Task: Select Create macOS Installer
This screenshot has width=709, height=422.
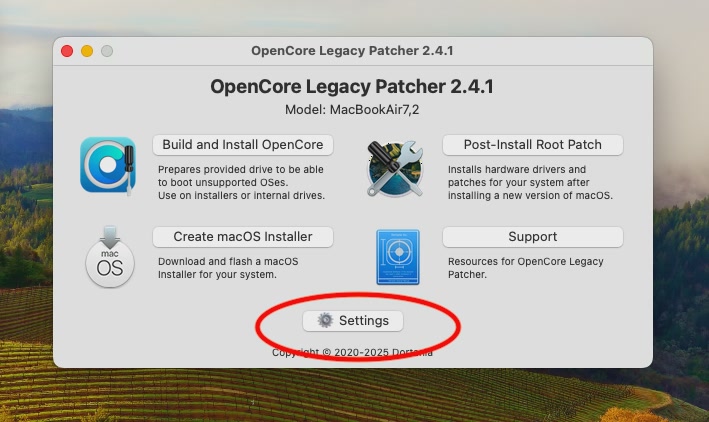Action: pos(243,237)
